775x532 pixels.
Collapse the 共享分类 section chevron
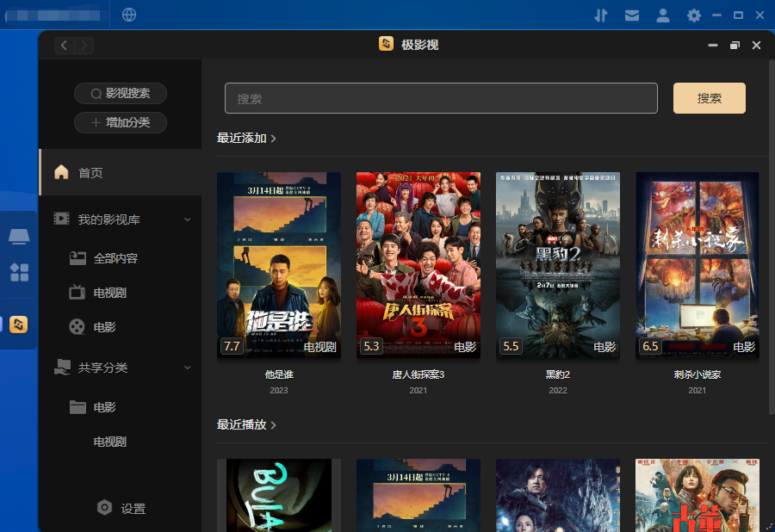(188, 368)
